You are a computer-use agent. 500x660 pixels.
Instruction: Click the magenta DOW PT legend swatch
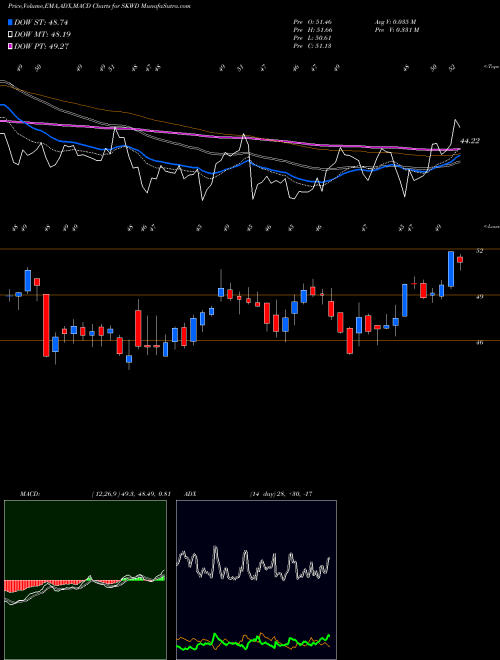tap(10, 46)
